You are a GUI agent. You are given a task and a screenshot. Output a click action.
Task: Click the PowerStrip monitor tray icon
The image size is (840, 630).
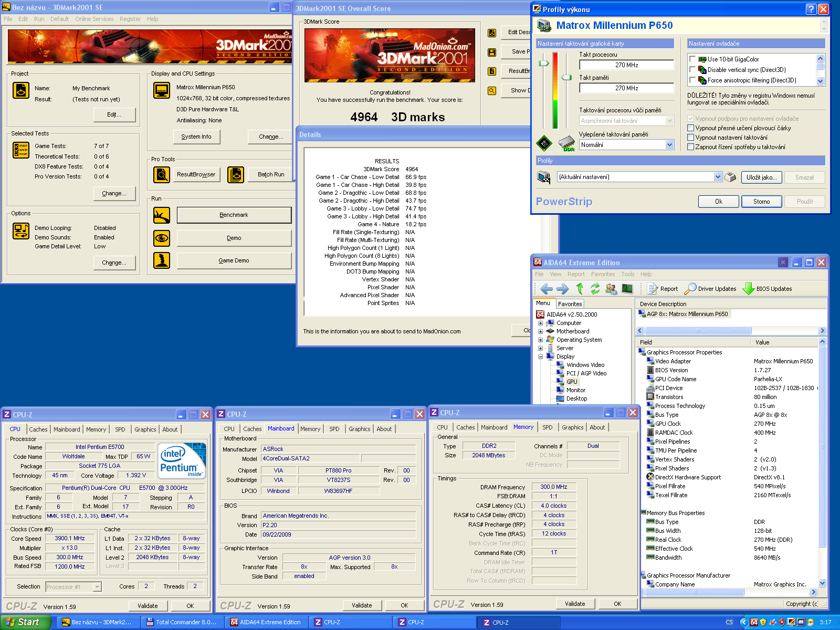792,622
